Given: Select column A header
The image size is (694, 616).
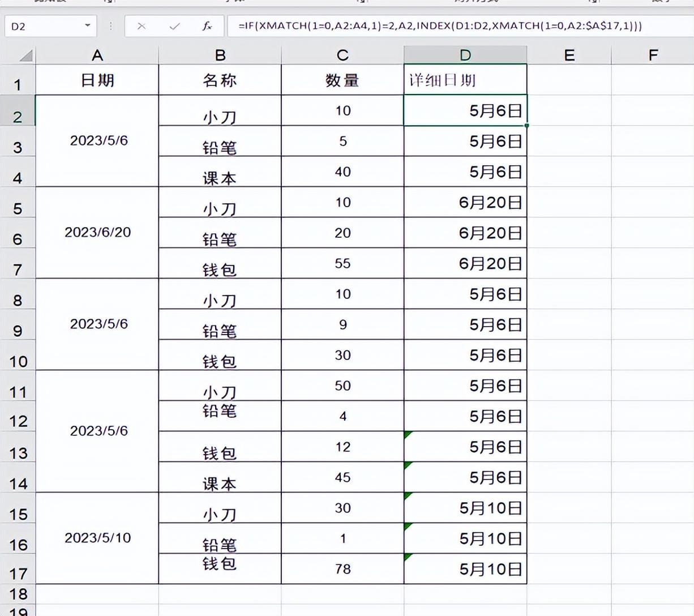Looking at the screenshot, I should pyautogui.click(x=97, y=55).
